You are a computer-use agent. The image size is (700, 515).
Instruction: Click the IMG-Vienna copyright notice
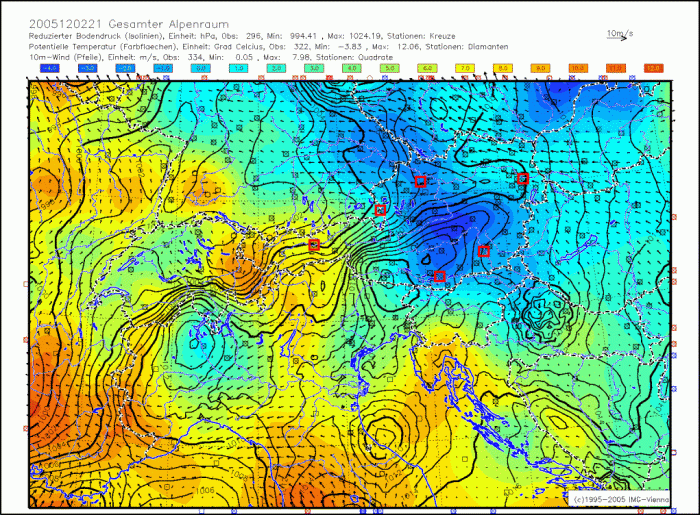coord(619,497)
